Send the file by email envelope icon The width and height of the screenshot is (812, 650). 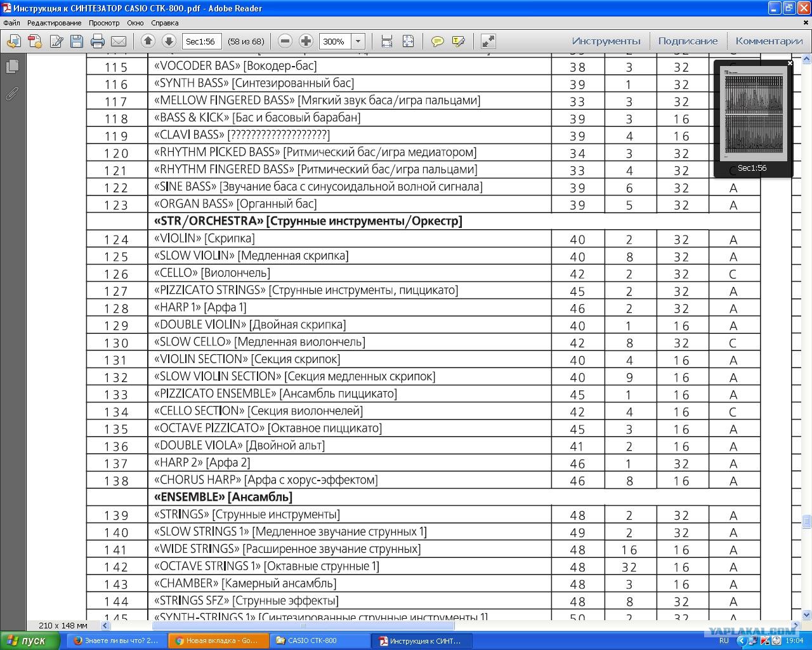[119, 41]
